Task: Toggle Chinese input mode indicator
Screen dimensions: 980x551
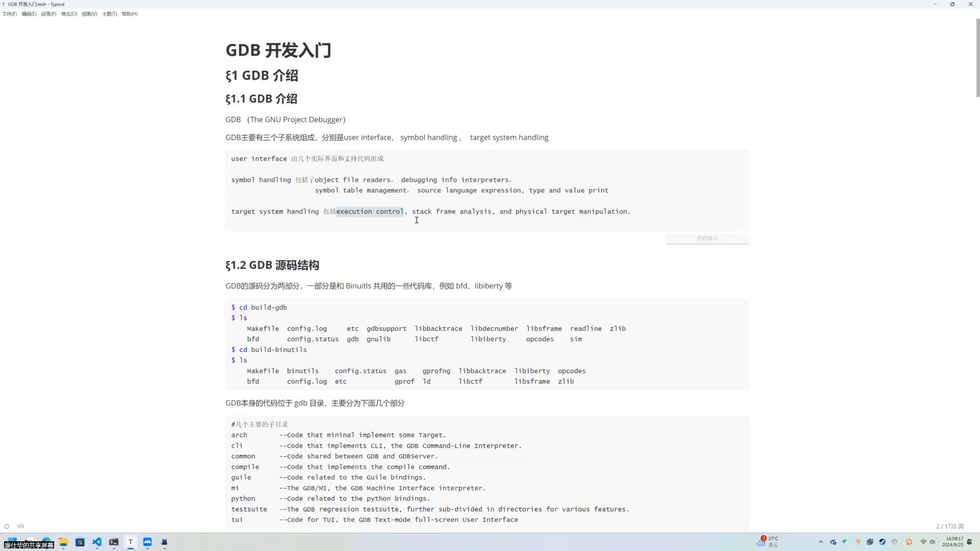Action: click(x=895, y=542)
